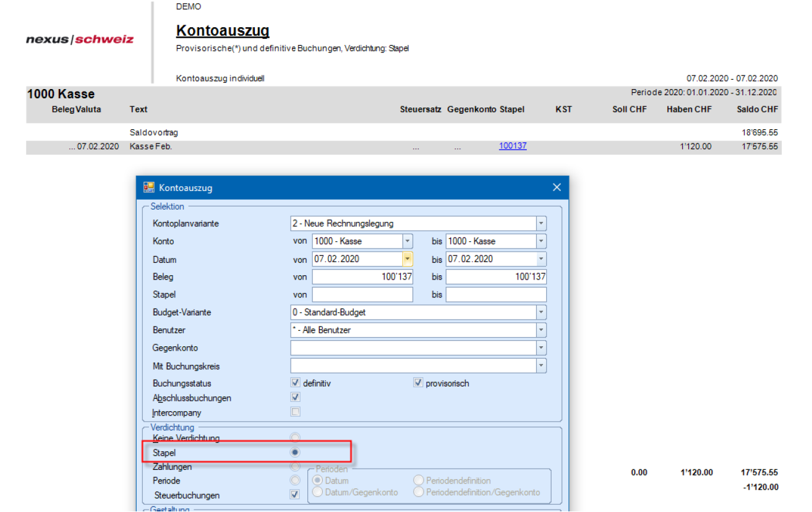Close the Kontoauszug dialog
This screenshot has height=512, width=812.
(x=557, y=188)
